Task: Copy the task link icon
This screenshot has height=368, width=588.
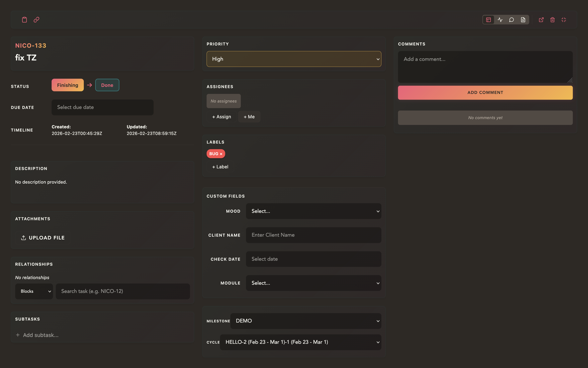Action: (x=36, y=20)
